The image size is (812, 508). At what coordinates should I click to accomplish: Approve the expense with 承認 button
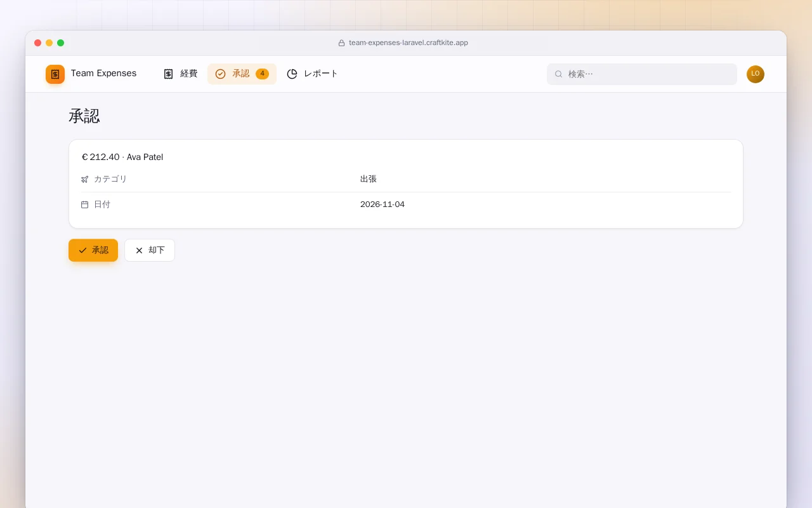tap(93, 250)
